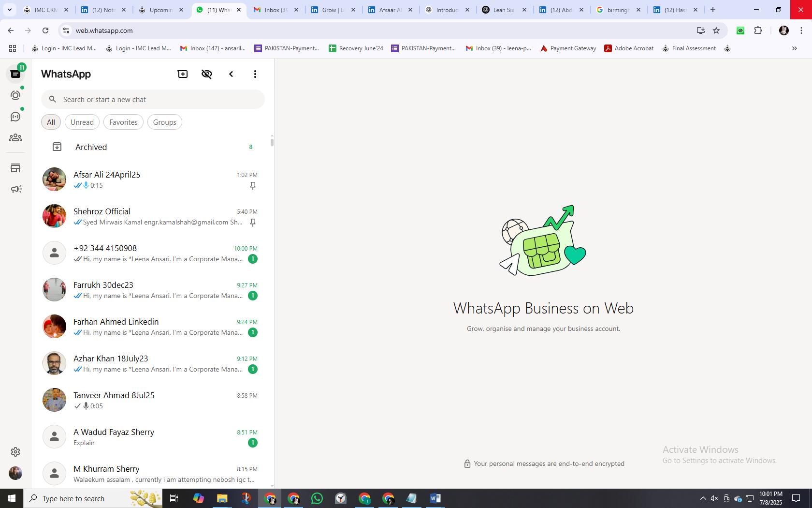Click the chat list scrollbar

272,142
